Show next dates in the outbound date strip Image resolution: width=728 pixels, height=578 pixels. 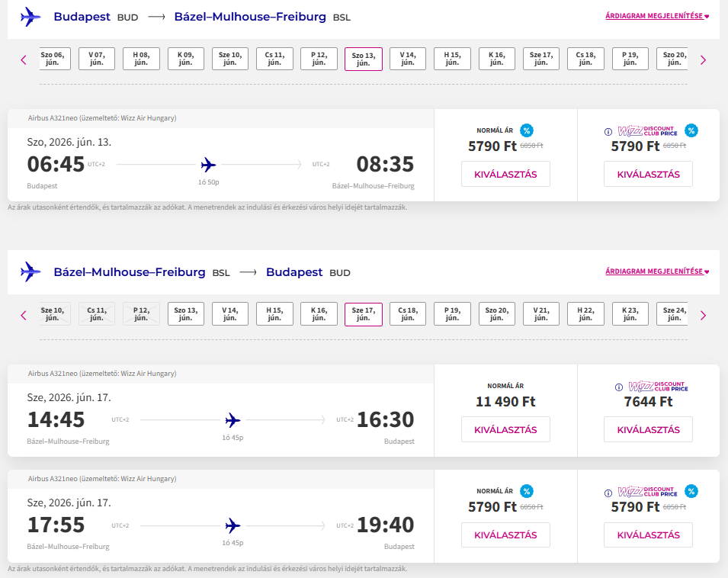click(x=703, y=59)
